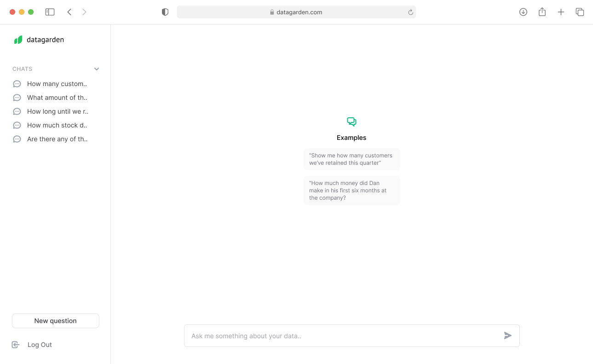The image size is (593, 364).
Task: Send the message with the paper plane icon
Action: click(x=508, y=336)
